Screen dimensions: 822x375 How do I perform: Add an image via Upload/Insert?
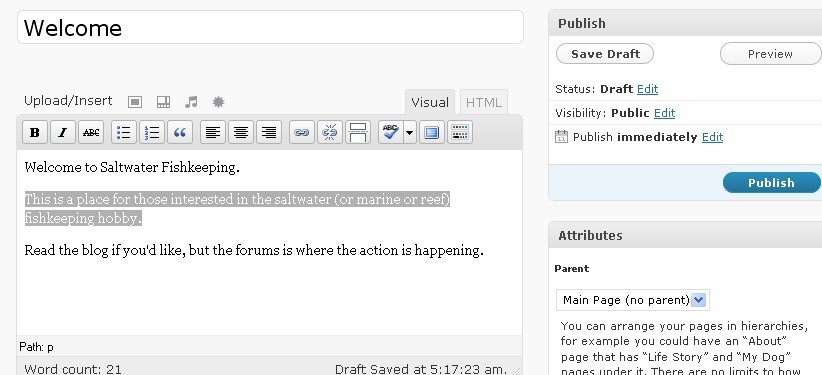135,102
